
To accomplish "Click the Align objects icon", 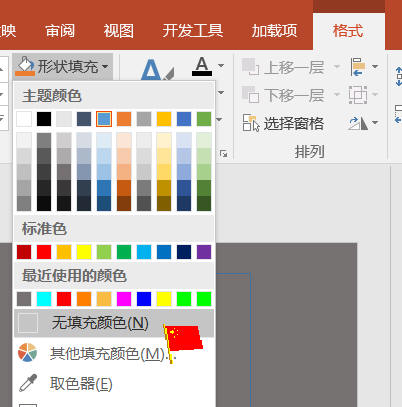I will tap(358, 67).
